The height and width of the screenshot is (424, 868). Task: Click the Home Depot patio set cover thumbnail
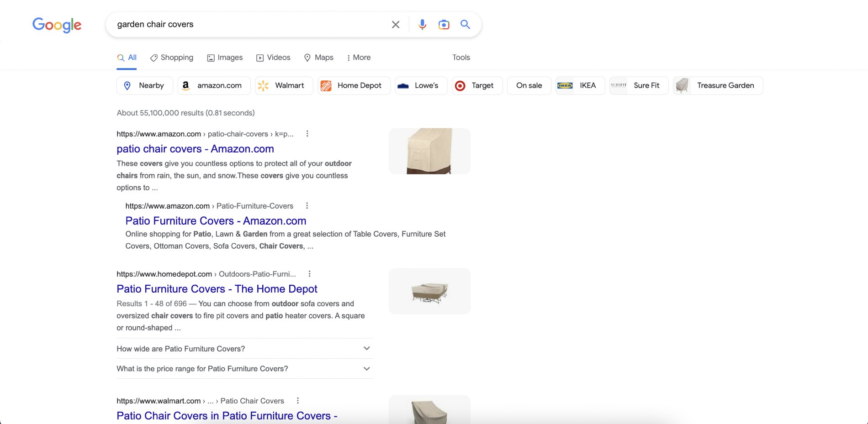[429, 291]
